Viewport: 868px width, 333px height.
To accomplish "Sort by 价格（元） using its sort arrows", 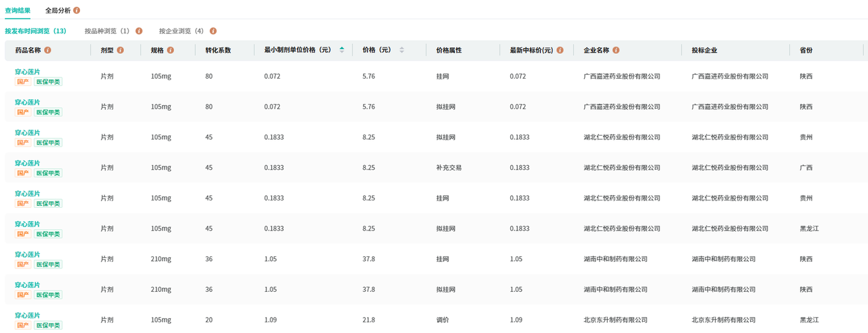I will pyautogui.click(x=402, y=50).
